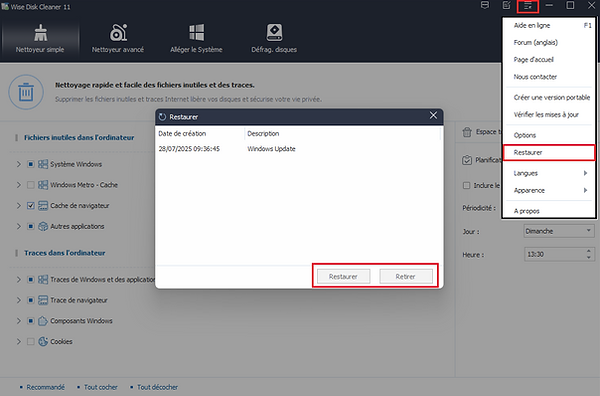Expand the Cache de navigateur node
The height and width of the screenshot is (396, 600).
pos(18,205)
